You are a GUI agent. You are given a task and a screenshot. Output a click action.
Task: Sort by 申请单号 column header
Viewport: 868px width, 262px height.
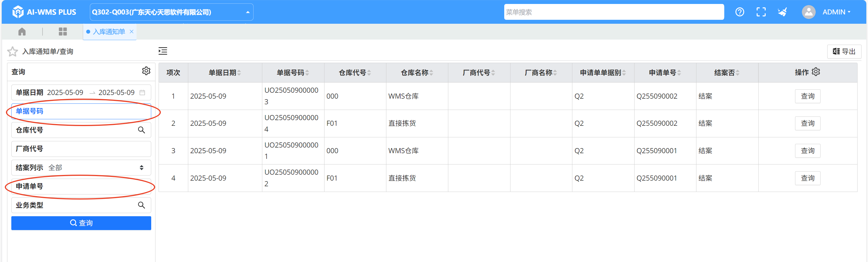[679, 73]
